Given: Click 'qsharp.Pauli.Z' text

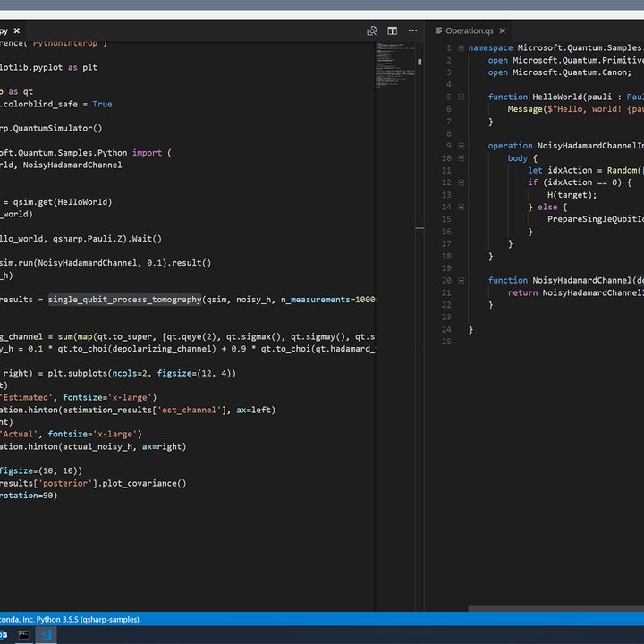Looking at the screenshot, I should click(x=88, y=239).
